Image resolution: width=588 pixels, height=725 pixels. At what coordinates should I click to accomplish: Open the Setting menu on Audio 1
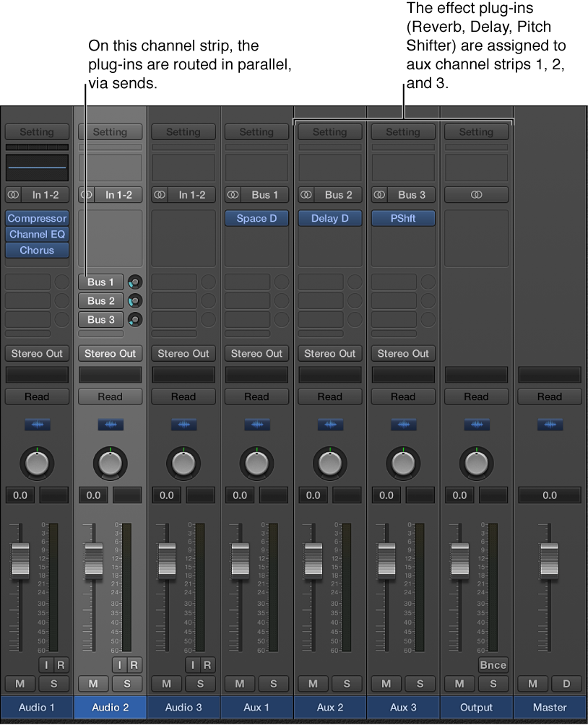(x=37, y=131)
